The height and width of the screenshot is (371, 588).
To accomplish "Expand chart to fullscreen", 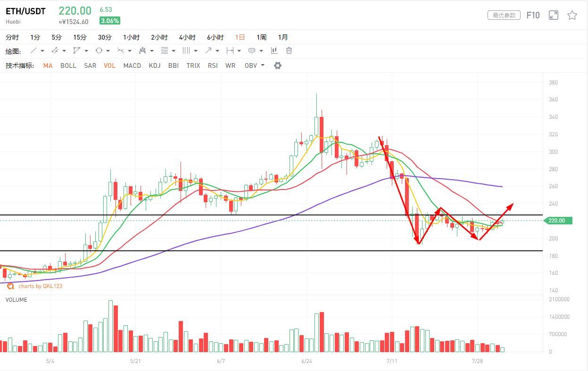I will click(554, 15).
